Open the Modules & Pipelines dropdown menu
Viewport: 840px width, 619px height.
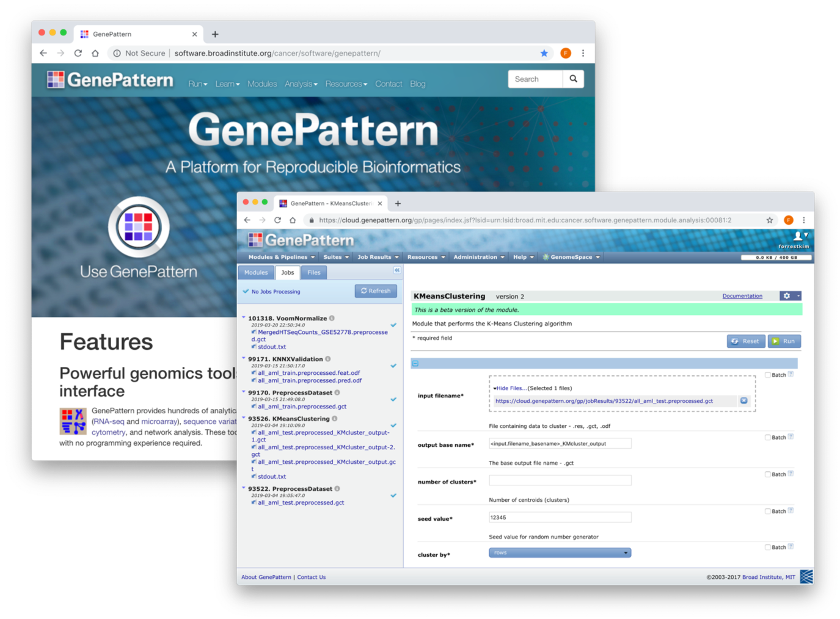click(282, 257)
